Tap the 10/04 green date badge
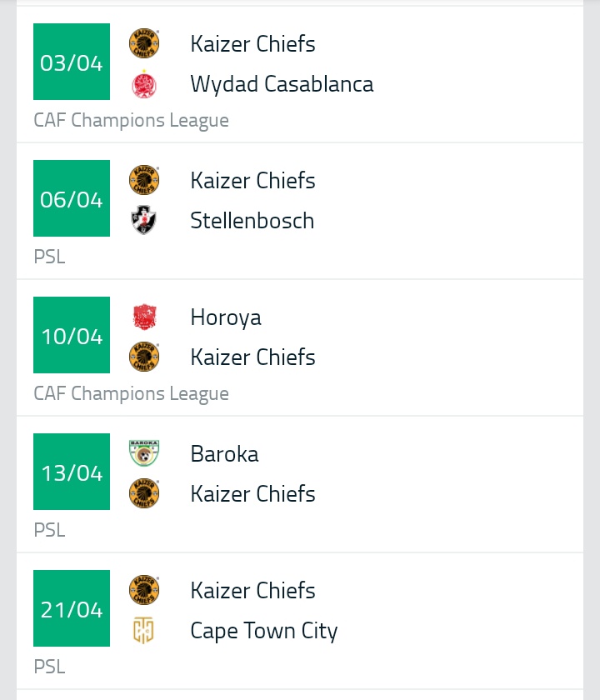Viewport: 600px width, 700px height. click(x=72, y=336)
